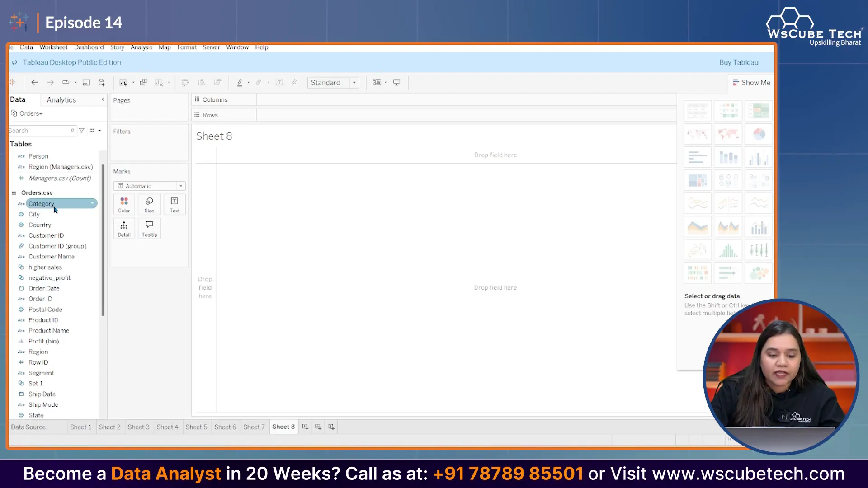Click the Color card in Marks
The height and width of the screenshot is (488, 868).
[x=124, y=204]
